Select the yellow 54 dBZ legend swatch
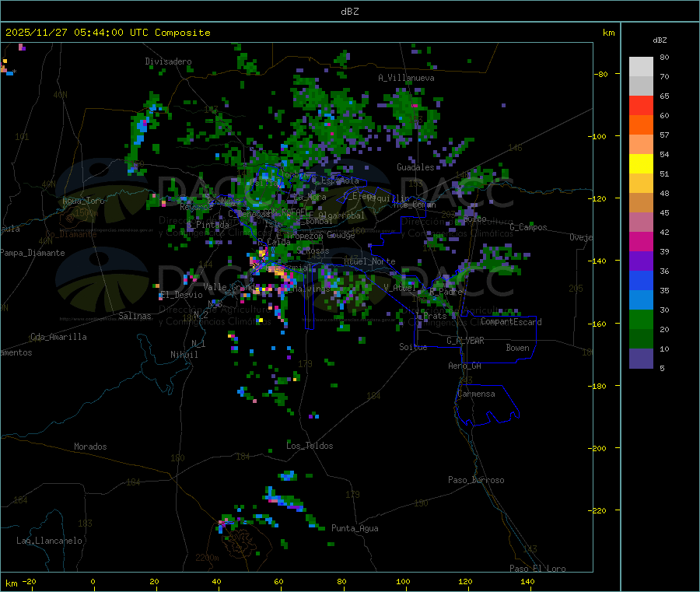 (641, 163)
